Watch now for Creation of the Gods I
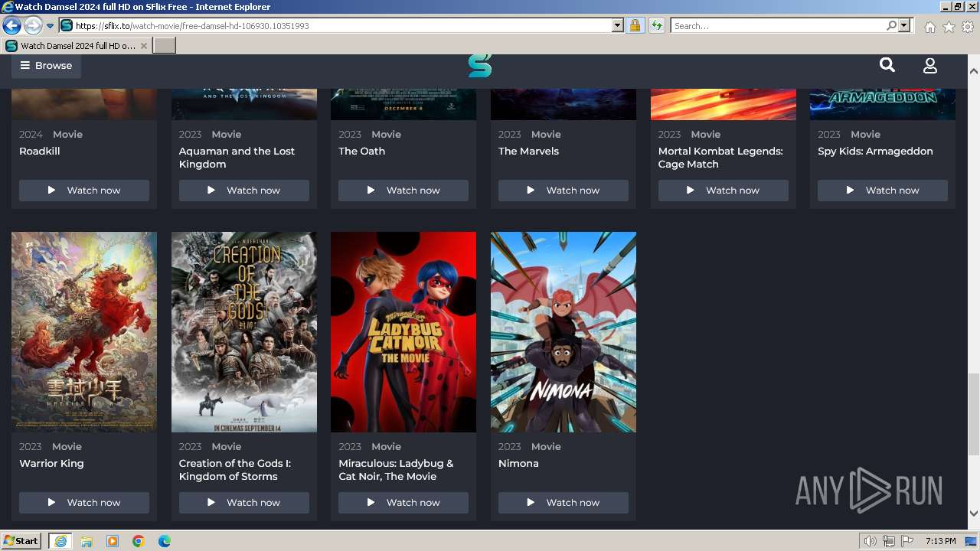The image size is (980, 551). (244, 502)
